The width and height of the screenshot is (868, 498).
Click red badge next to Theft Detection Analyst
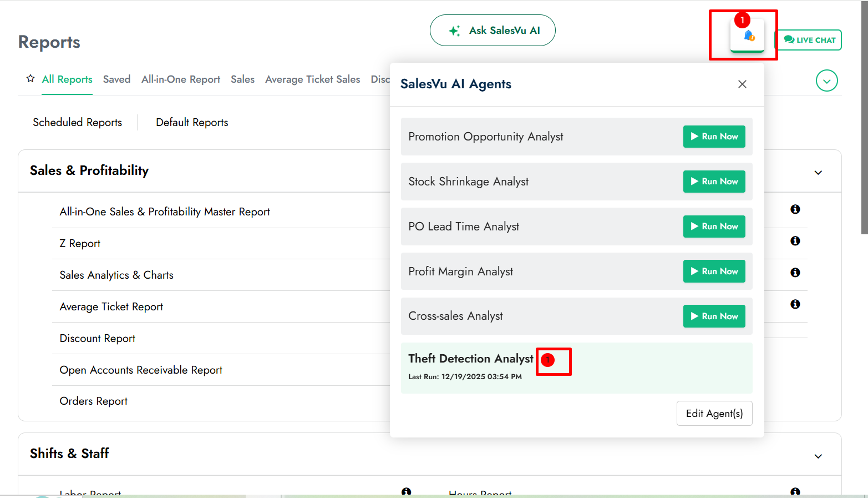(547, 360)
